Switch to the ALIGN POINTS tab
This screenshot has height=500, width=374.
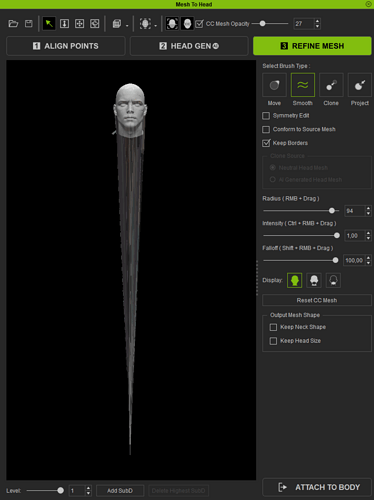66,46
